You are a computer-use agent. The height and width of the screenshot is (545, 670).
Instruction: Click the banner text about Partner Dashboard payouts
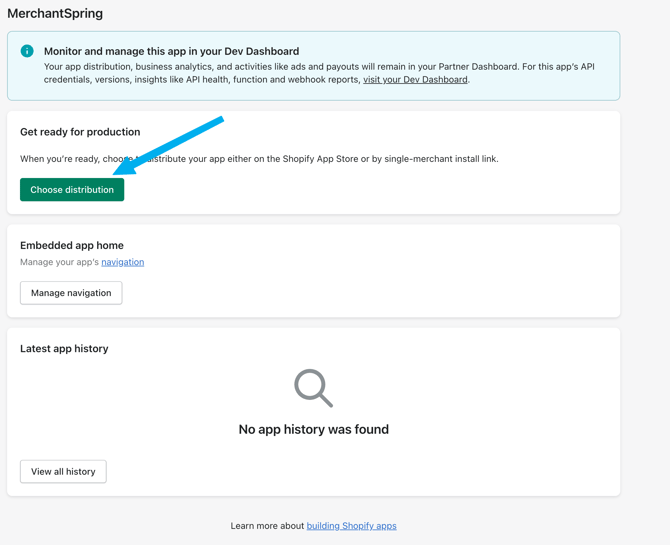tap(300, 66)
